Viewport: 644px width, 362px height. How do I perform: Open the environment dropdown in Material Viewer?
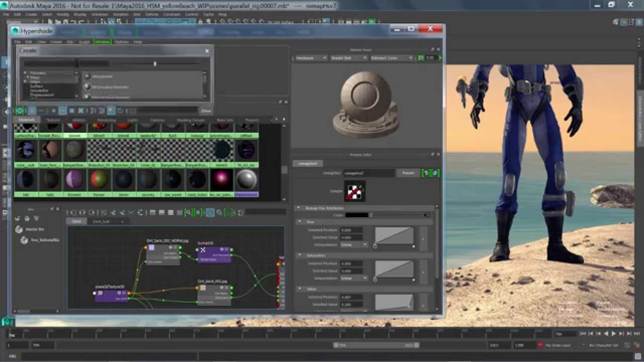click(x=391, y=58)
